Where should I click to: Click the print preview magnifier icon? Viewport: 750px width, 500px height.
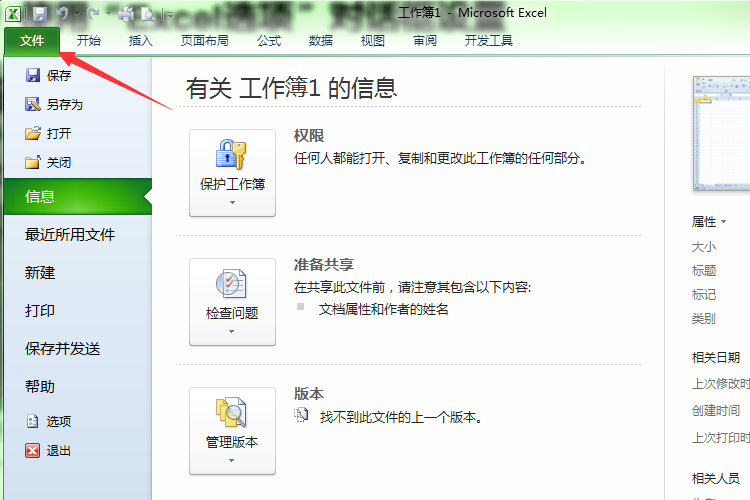(148, 14)
